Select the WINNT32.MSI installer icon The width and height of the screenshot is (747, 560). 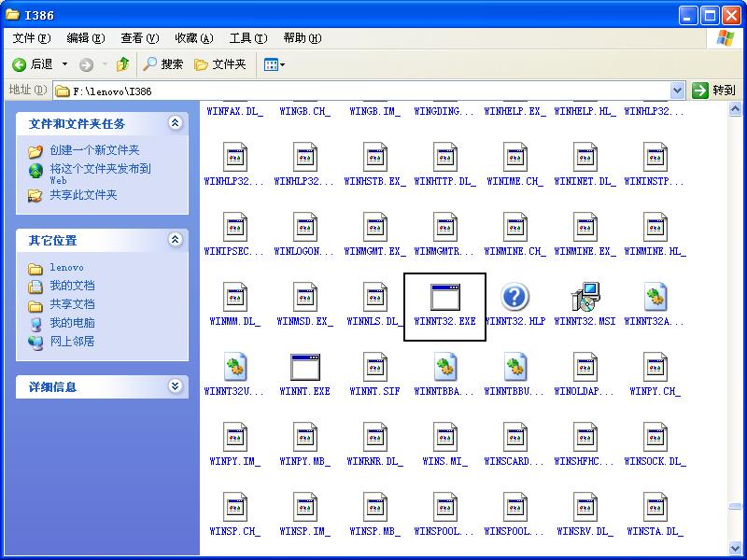point(585,297)
